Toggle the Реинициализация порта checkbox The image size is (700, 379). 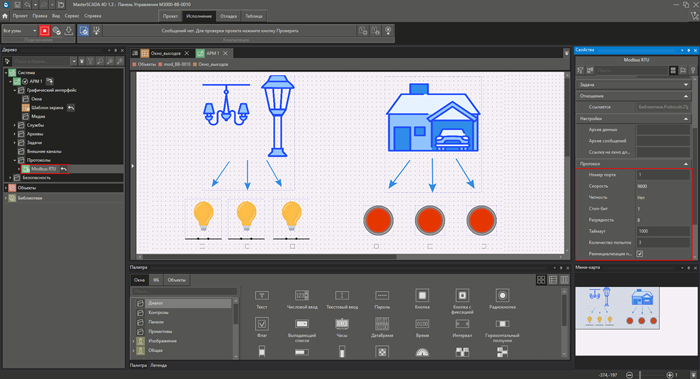click(640, 254)
